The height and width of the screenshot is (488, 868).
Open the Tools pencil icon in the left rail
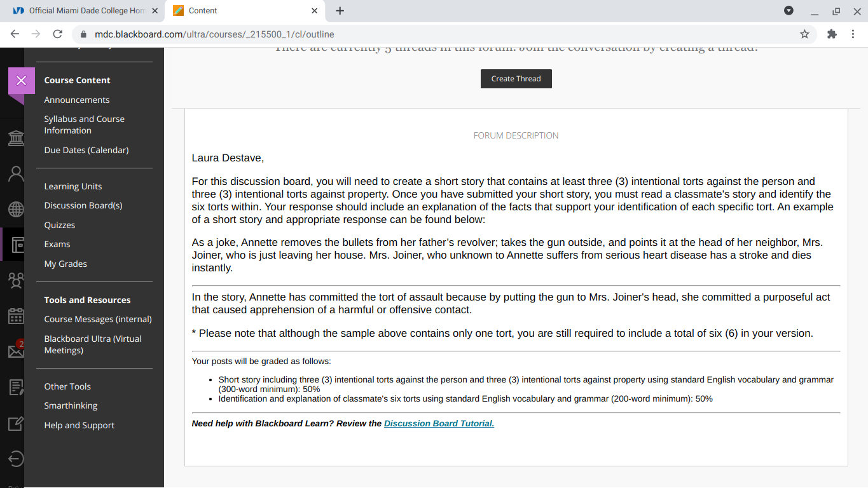click(15, 423)
